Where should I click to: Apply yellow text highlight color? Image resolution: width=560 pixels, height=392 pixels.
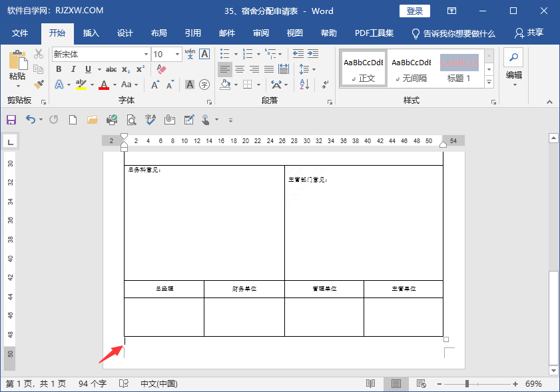(x=80, y=83)
